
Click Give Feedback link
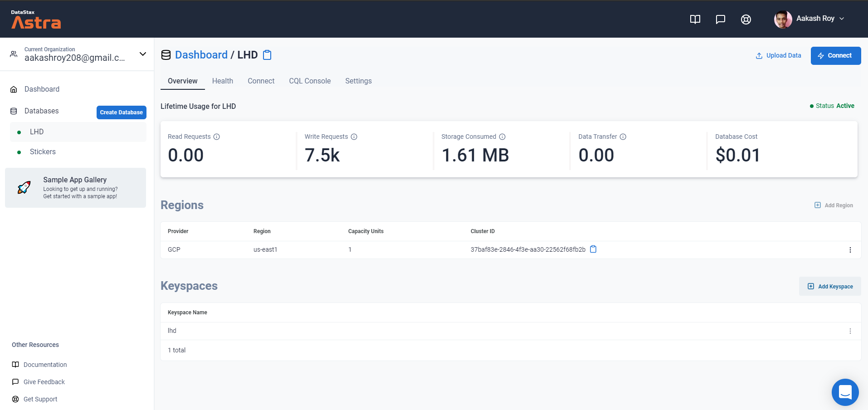click(x=44, y=382)
